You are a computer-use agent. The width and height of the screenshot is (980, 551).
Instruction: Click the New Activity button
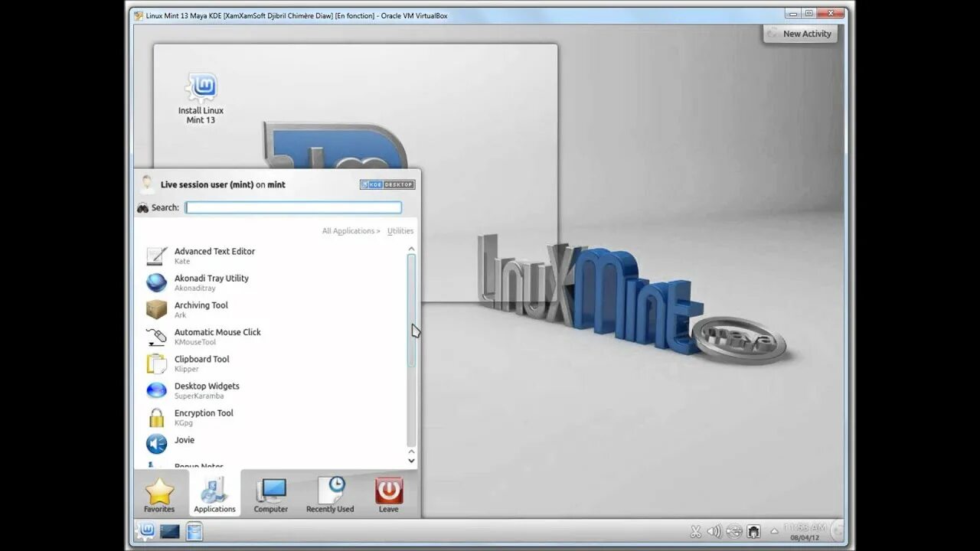coord(800,34)
